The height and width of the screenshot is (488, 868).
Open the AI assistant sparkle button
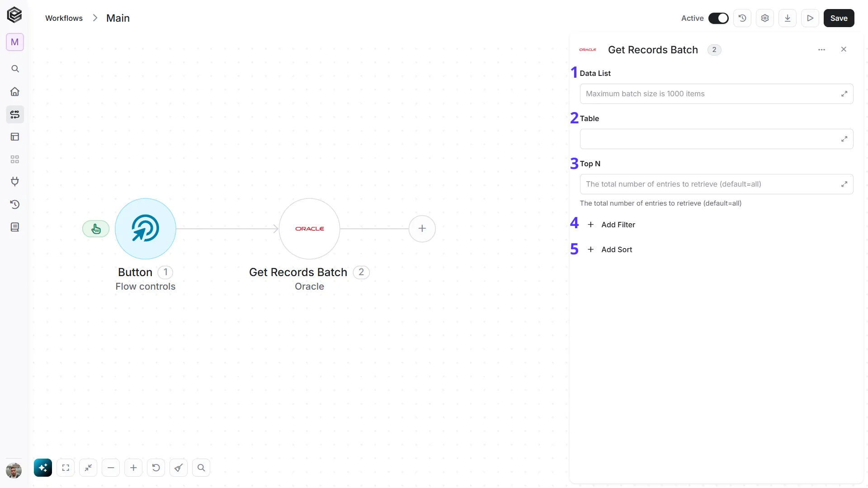(x=43, y=468)
